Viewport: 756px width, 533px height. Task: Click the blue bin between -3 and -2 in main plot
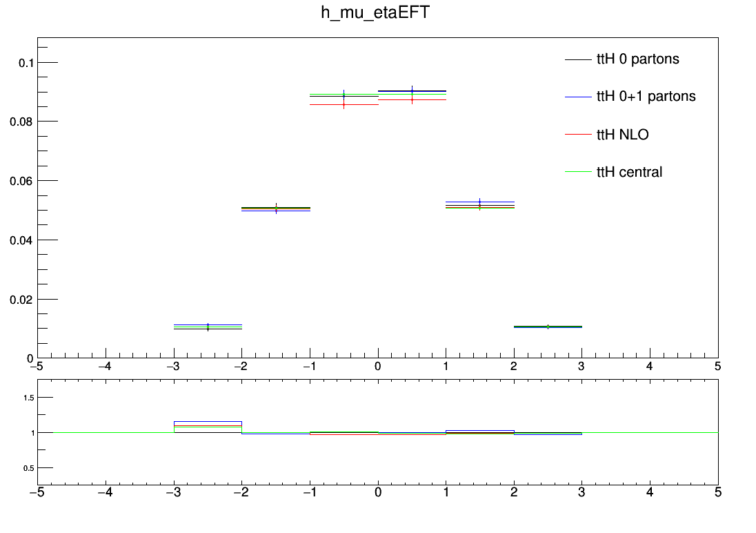click(x=208, y=325)
